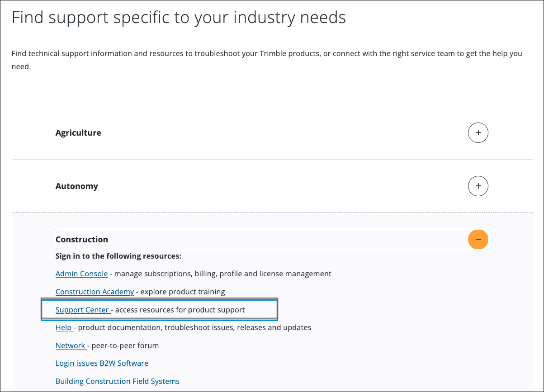The height and width of the screenshot is (392, 544).
Task: Click the 'Find support specific' page heading
Action: coord(179,18)
